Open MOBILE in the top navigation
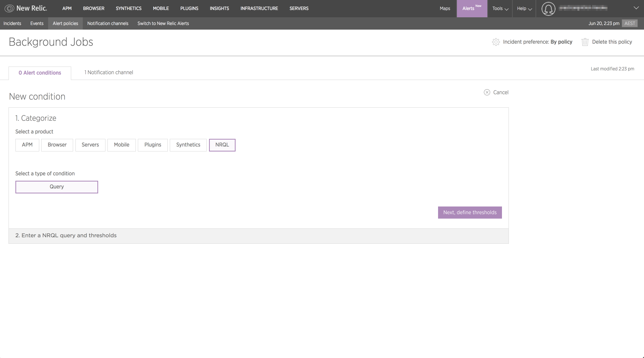The image size is (644, 358). coord(161,8)
